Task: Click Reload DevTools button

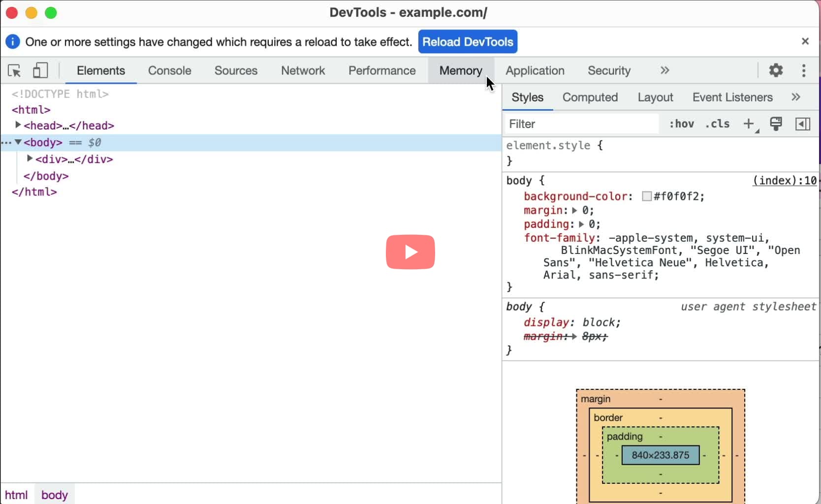Action: (x=468, y=42)
